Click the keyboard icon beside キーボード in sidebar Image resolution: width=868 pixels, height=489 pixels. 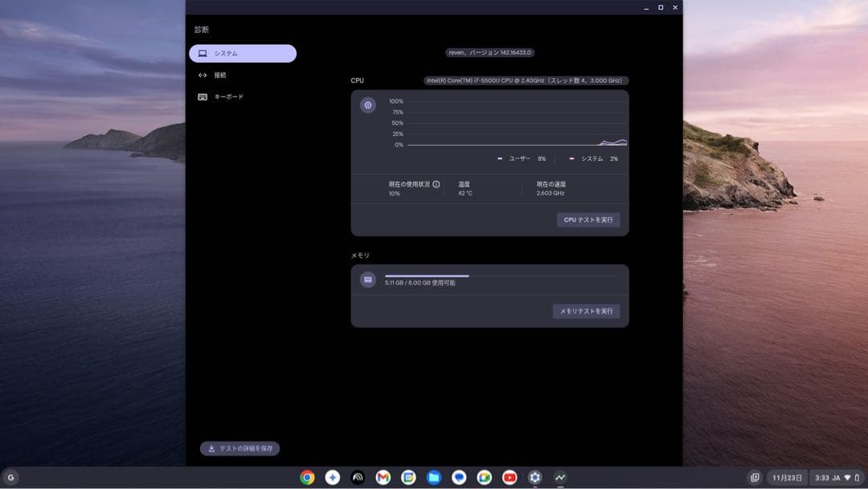coord(203,96)
